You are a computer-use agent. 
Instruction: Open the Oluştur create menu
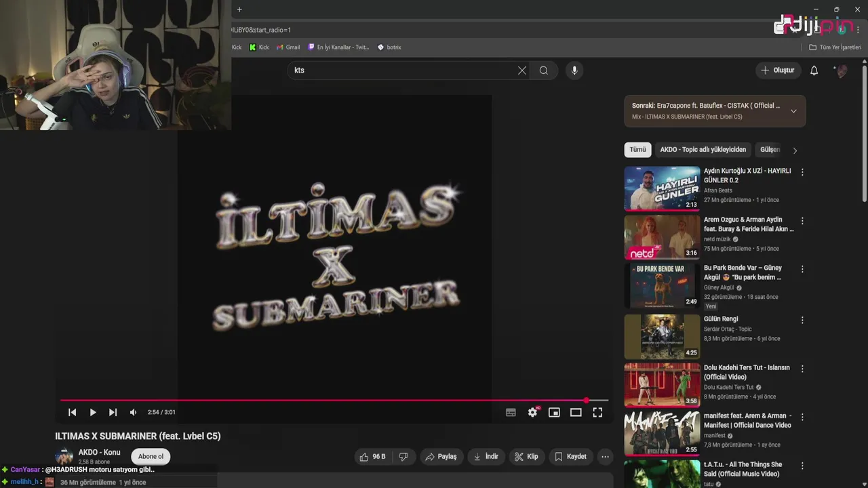[777, 70]
